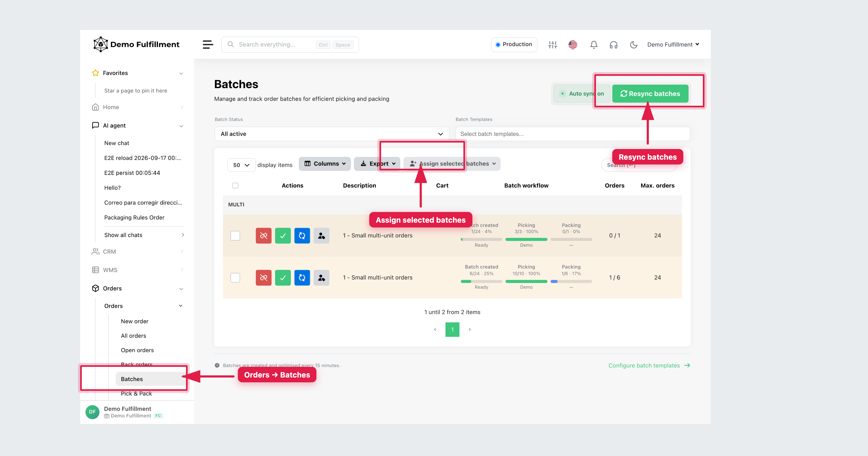Click the blue resync icon in first batch row

[302, 235]
